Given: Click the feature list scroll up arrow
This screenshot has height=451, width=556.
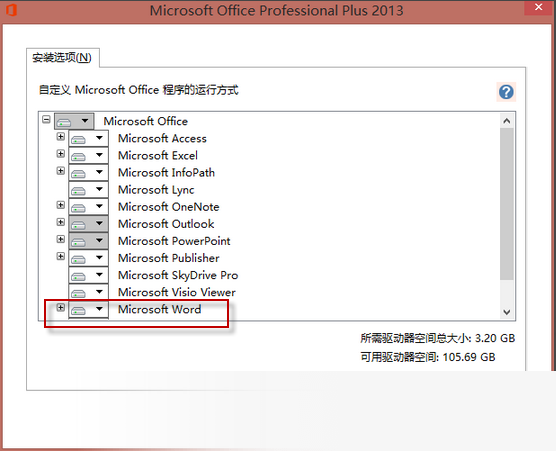Looking at the screenshot, I should click(507, 121).
